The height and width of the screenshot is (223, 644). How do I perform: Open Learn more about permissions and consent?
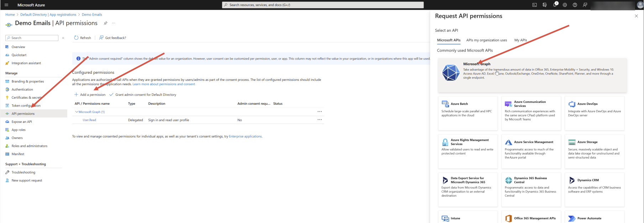click(x=164, y=84)
